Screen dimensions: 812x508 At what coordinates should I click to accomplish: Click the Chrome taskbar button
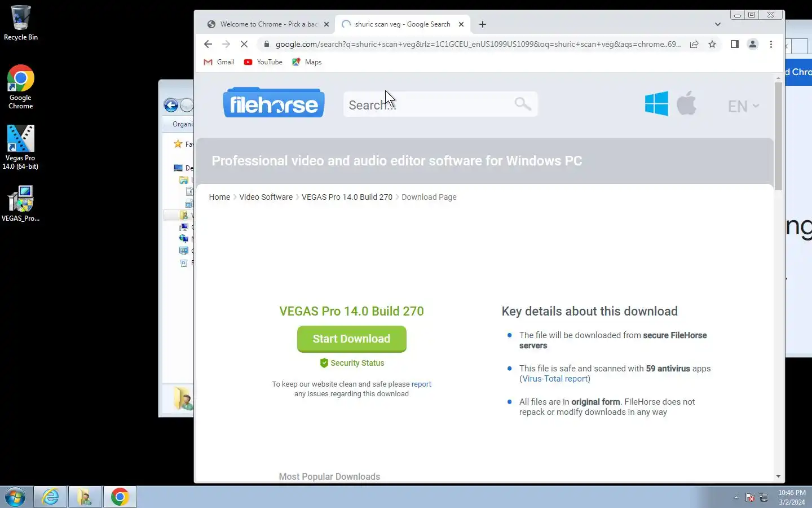120,497
